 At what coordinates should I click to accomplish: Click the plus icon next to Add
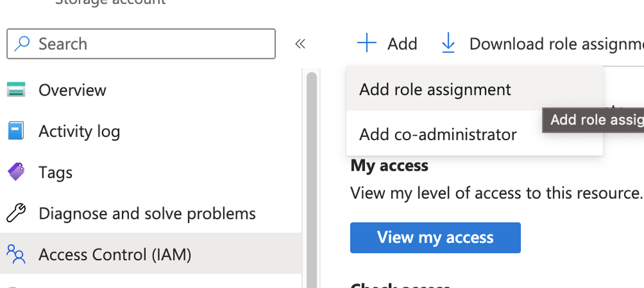[x=367, y=44]
